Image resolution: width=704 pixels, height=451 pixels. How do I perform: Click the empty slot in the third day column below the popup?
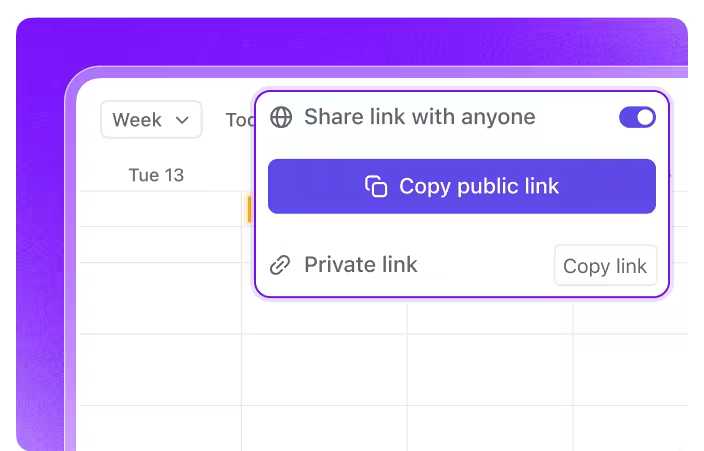[x=490, y=369]
